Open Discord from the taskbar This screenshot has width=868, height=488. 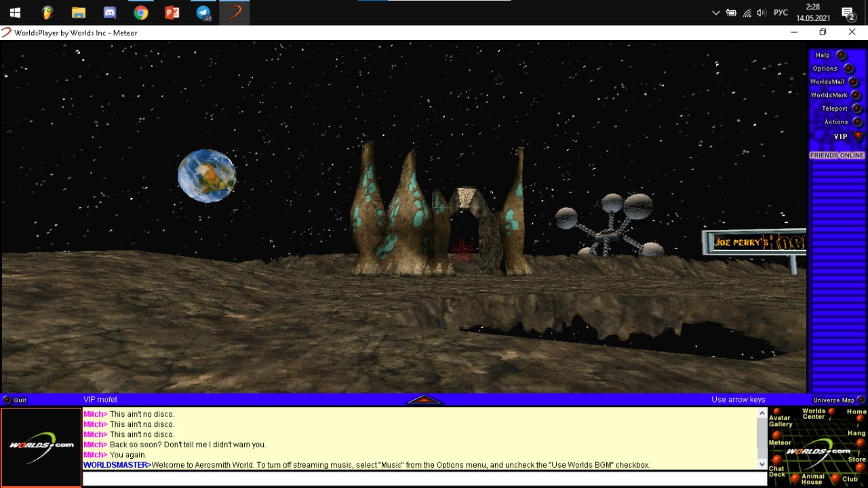pos(110,12)
